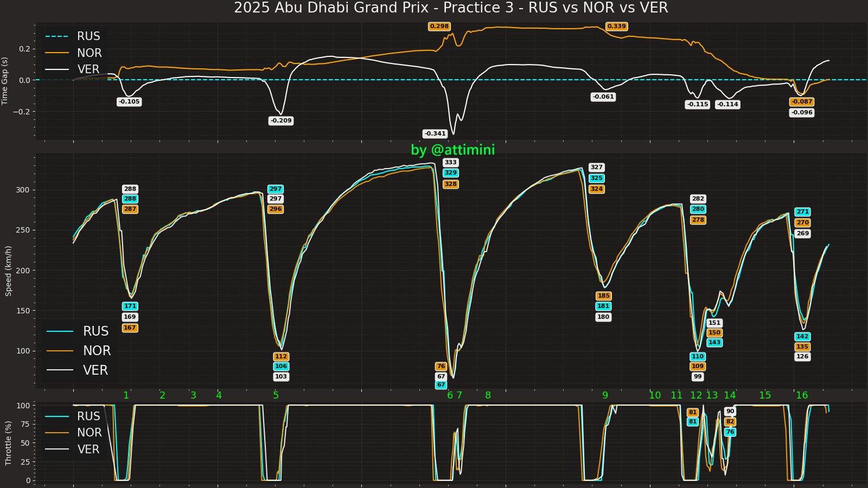The image size is (868, 488).
Task: Select NOR in the Speed chart legend
Action: [x=79, y=351]
